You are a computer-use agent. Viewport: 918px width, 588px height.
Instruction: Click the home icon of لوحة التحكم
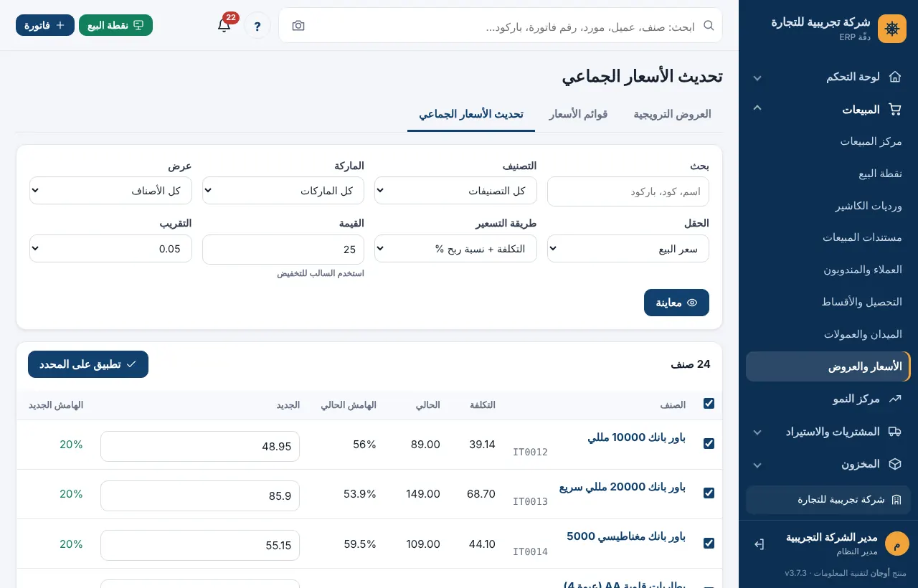tap(894, 77)
